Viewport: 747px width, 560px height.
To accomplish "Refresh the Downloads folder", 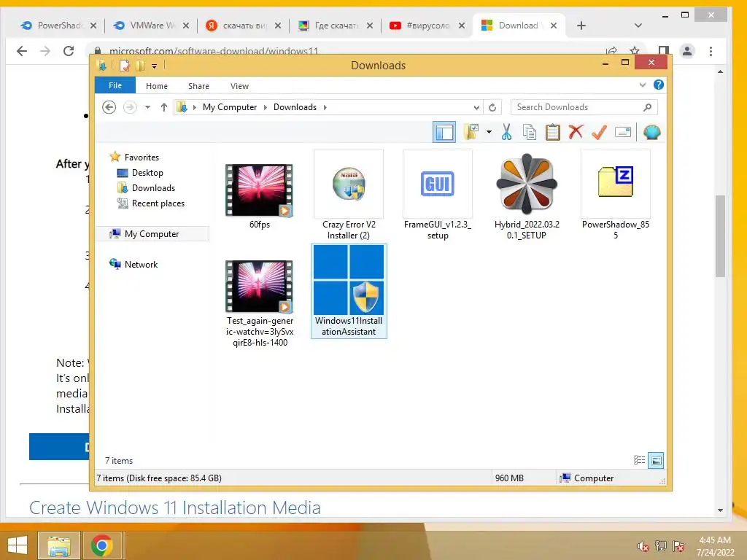I will (x=492, y=108).
